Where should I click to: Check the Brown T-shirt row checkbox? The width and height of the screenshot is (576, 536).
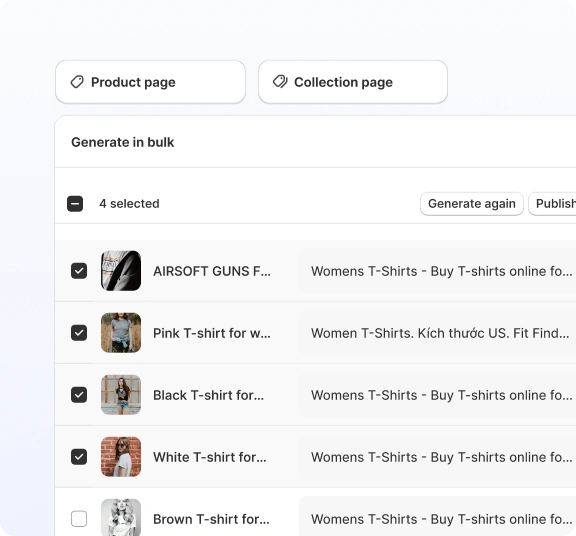(x=79, y=519)
